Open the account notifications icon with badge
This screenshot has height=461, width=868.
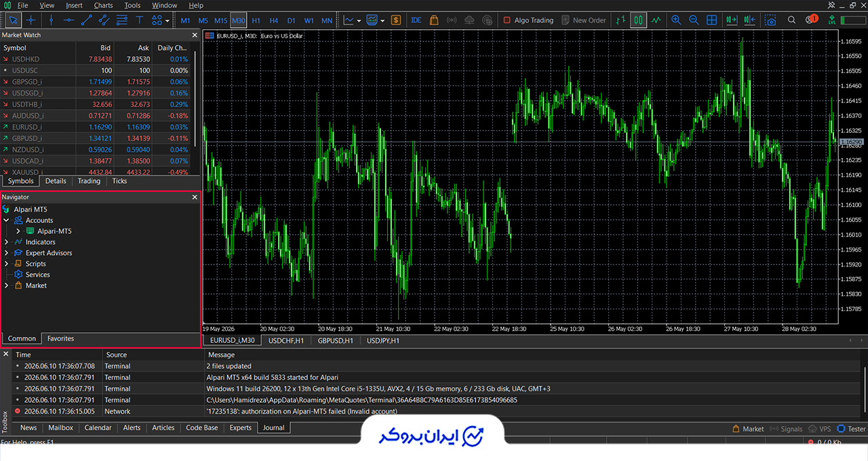810,20
